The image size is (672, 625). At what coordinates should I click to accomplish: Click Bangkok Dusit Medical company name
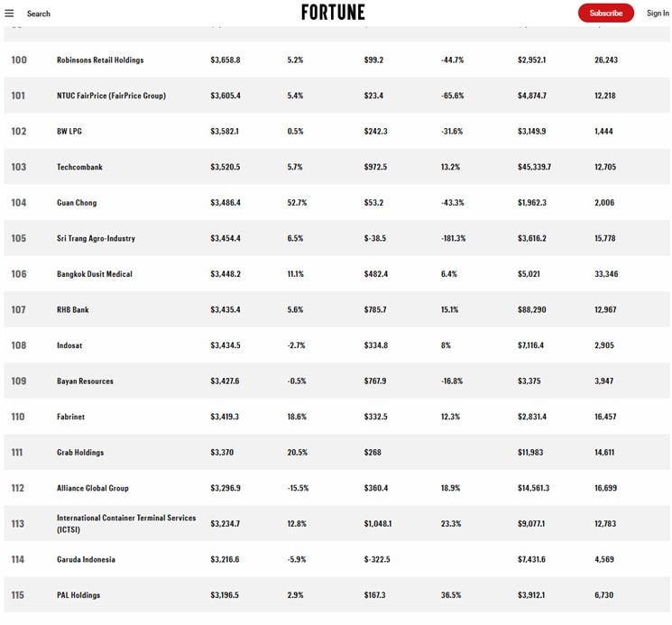[95, 274]
